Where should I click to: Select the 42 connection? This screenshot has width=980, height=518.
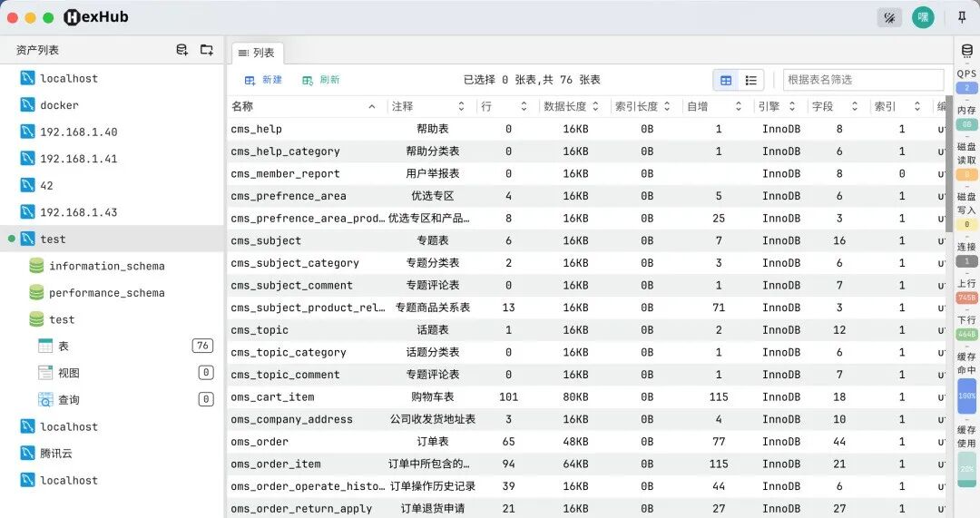tap(112, 185)
